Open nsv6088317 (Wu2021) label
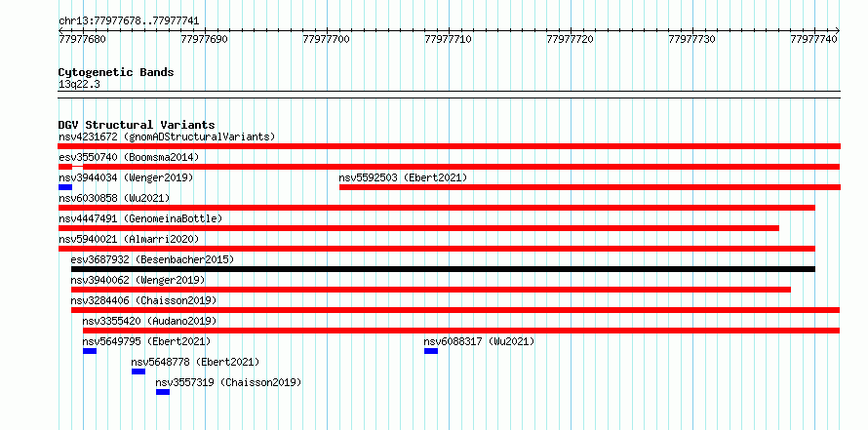Viewport: 868px width, 430px height. (x=480, y=341)
